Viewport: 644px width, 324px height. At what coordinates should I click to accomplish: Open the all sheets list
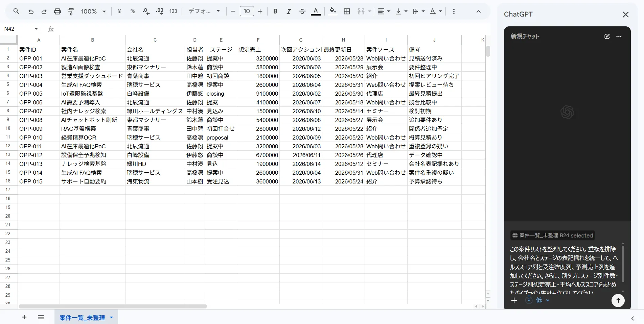click(41, 317)
